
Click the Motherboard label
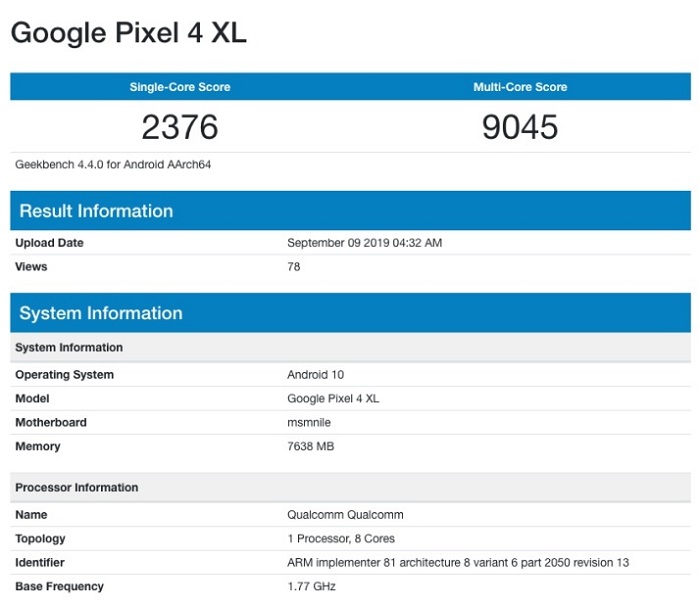click(51, 422)
